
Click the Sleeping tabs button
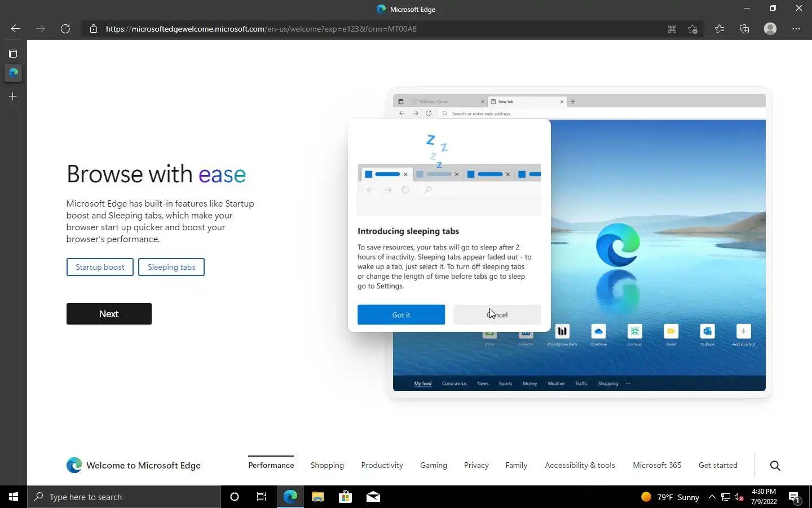click(171, 267)
